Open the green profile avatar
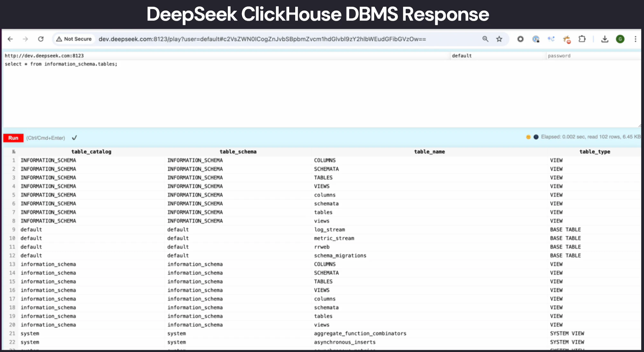 point(620,39)
